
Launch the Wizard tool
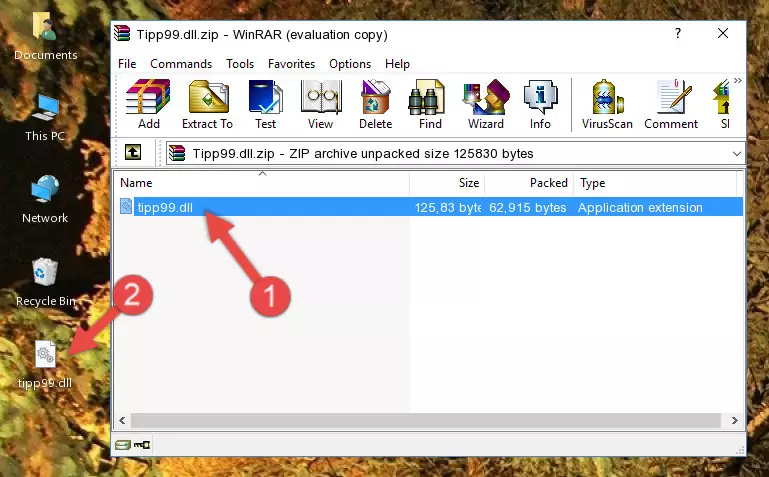click(486, 104)
